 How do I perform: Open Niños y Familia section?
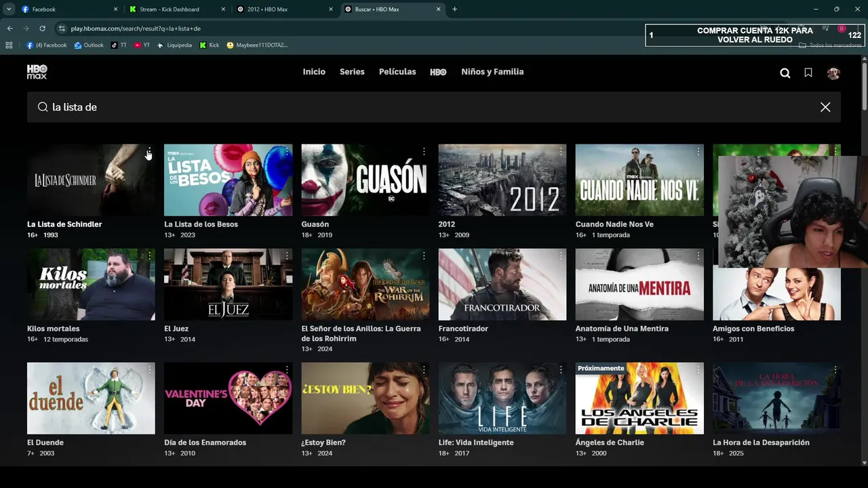click(492, 72)
